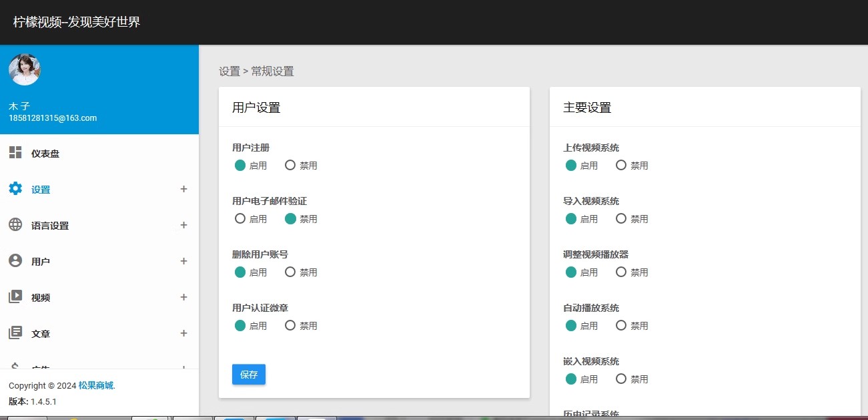868x420 pixels.
Task: Select 禁用 for 用户电子邮件验证
Action: point(290,218)
